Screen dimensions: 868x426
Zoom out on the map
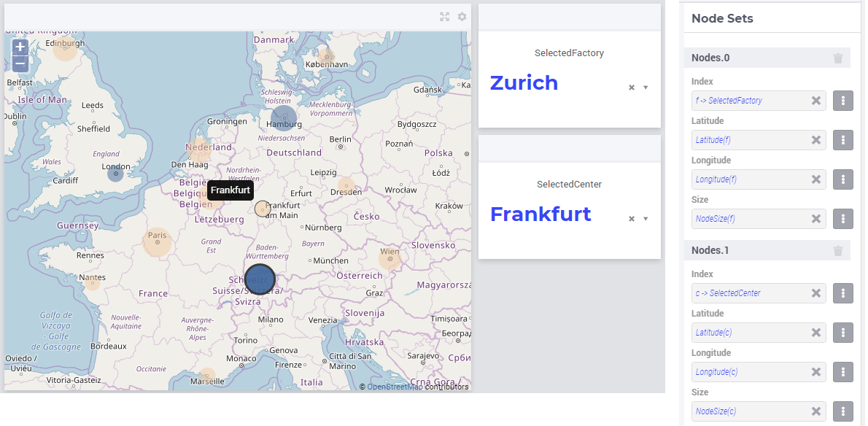[20, 63]
